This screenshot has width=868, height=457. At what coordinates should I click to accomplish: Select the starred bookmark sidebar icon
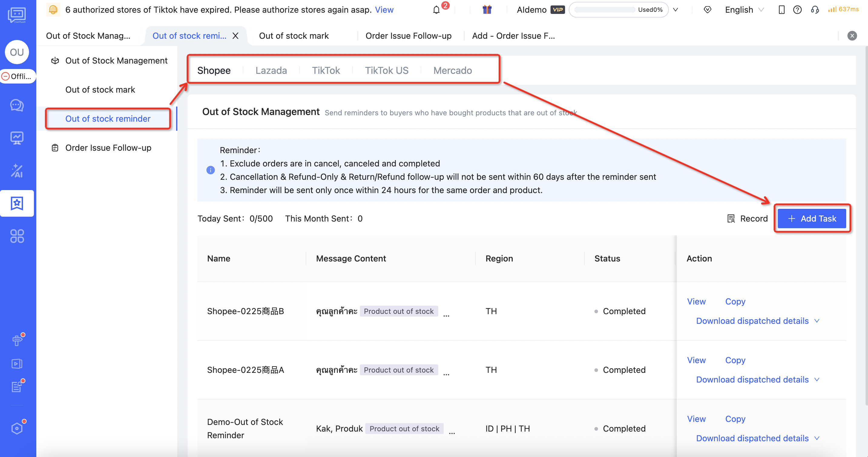(17, 203)
